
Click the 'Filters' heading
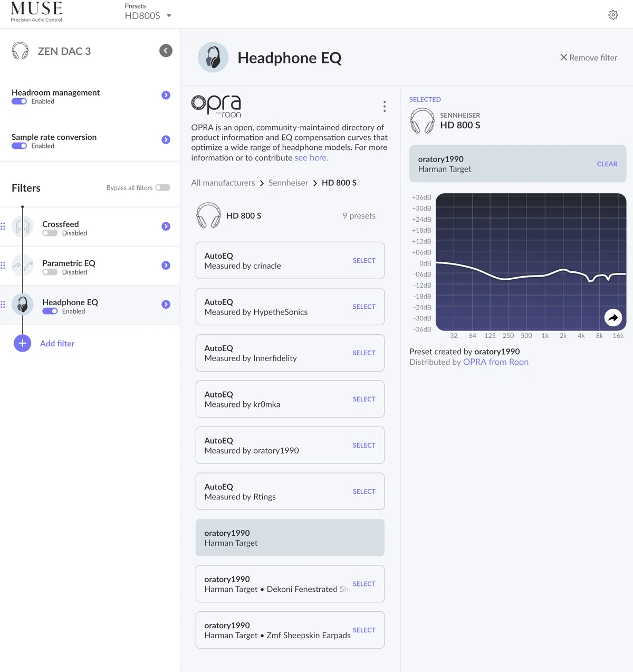(26, 188)
